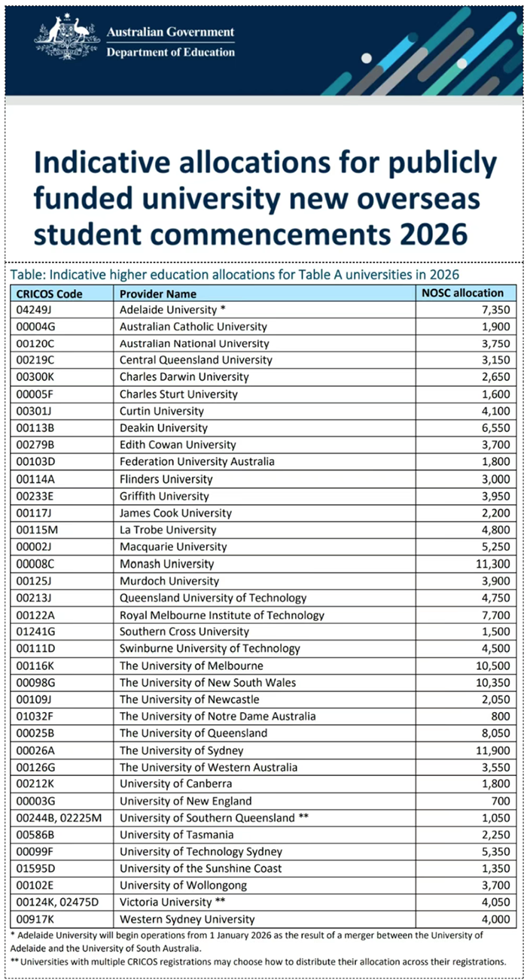Select the CRICOS Code column header
The height and width of the screenshot is (980, 527).
[x=49, y=294]
